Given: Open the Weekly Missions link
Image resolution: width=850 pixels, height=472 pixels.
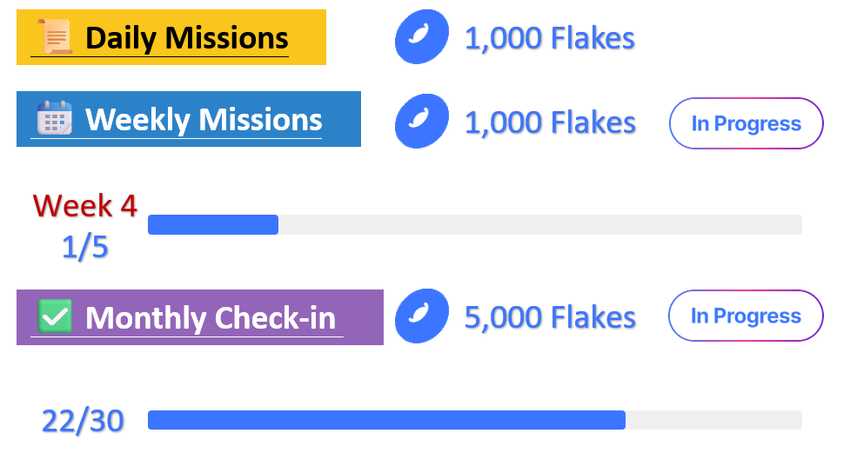Looking at the screenshot, I should pos(203,120).
